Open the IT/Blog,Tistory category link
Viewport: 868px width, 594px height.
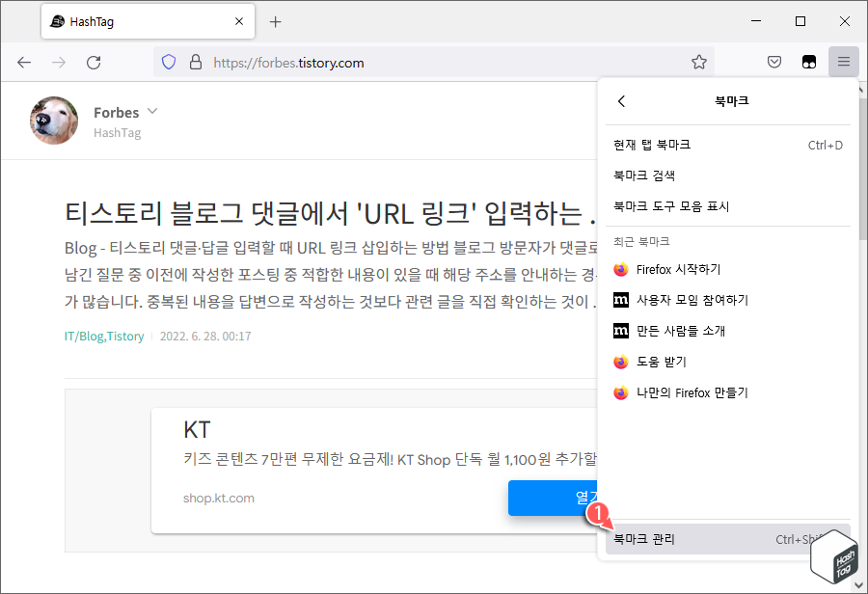104,337
